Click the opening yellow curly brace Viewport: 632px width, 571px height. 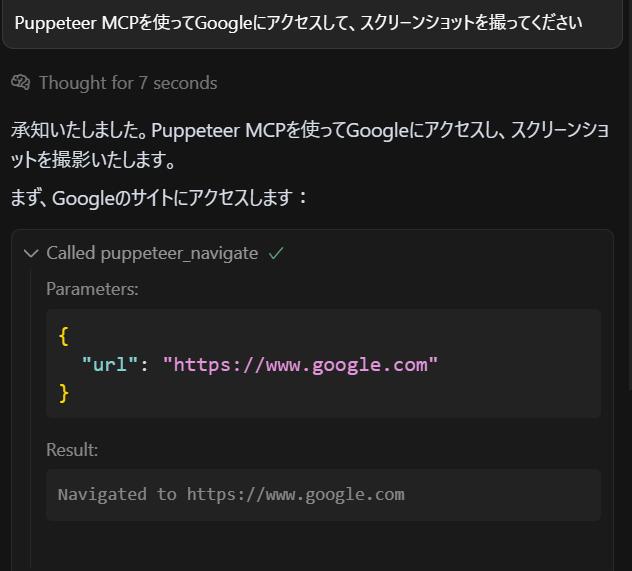pyautogui.click(x=64, y=336)
